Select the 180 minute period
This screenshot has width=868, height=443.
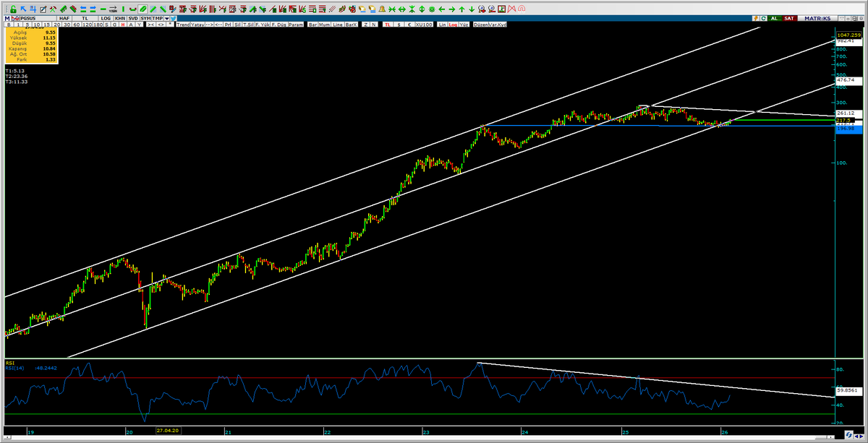pyautogui.click(x=98, y=25)
